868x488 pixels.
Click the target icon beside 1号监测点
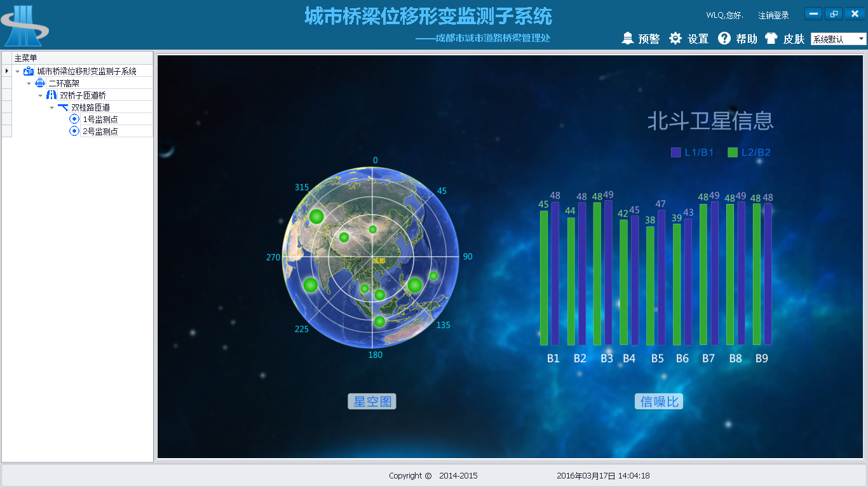74,119
